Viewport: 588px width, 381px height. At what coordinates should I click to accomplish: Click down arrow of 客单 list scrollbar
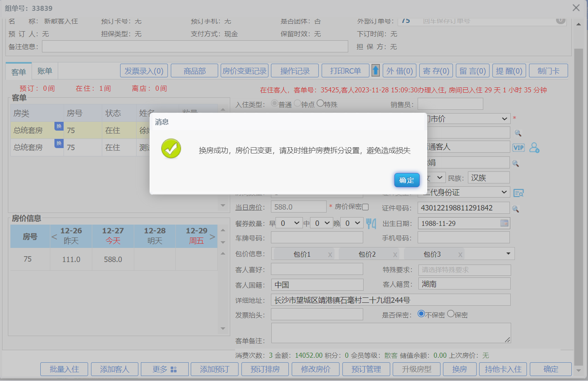pos(223,205)
